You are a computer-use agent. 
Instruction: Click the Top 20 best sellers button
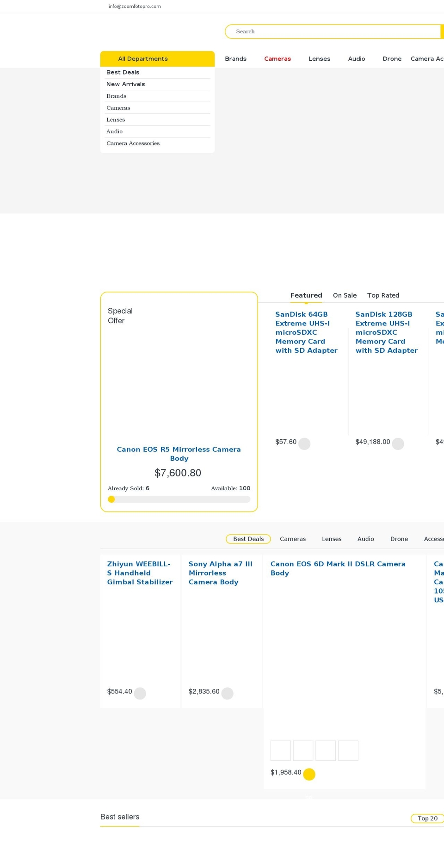click(x=427, y=818)
